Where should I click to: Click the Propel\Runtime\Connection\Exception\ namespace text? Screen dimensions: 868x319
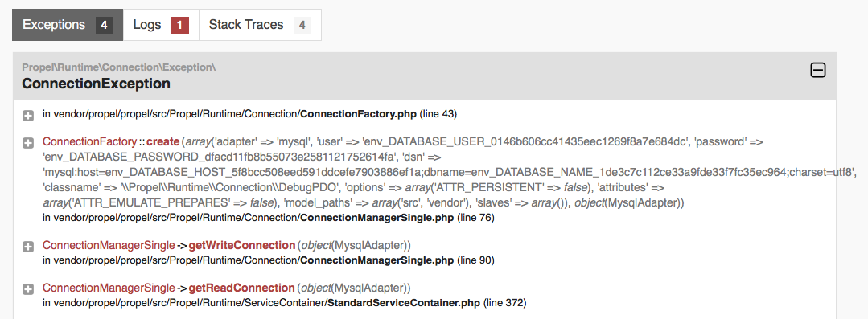click(118, 67)
